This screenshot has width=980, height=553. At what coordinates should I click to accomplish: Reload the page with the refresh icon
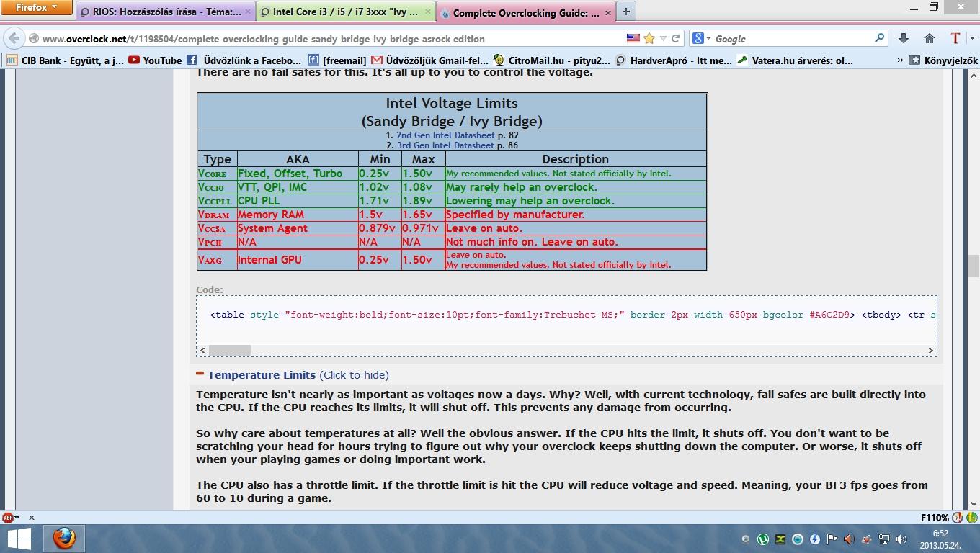tap(675, 38)
